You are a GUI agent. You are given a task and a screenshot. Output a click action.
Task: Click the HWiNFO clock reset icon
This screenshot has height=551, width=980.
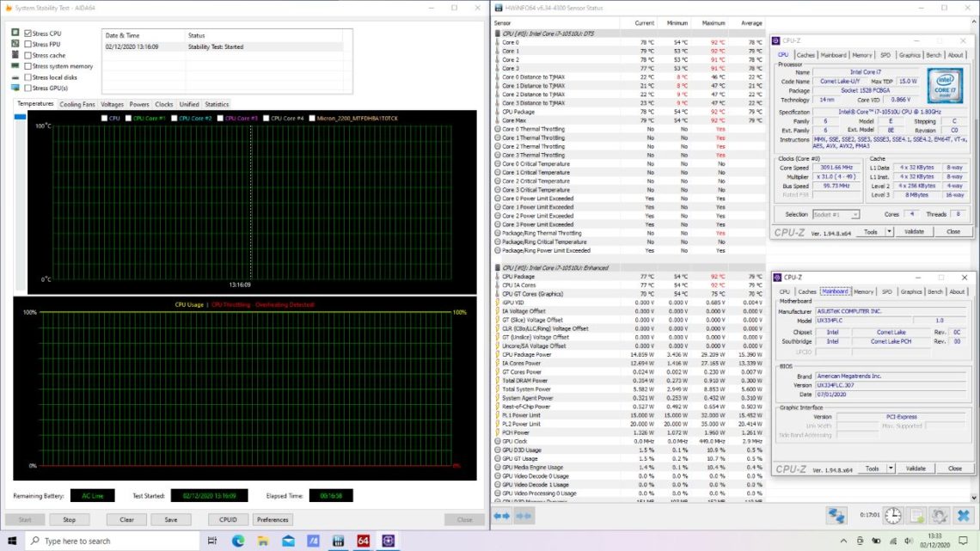(892, 516)
